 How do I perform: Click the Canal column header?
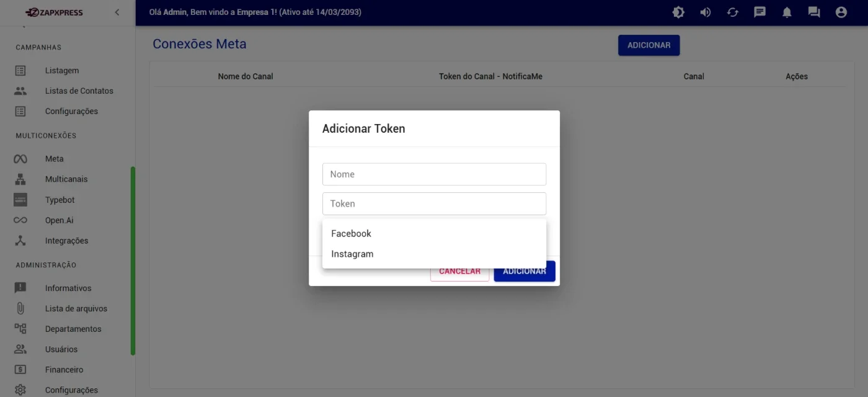[694, 76]
